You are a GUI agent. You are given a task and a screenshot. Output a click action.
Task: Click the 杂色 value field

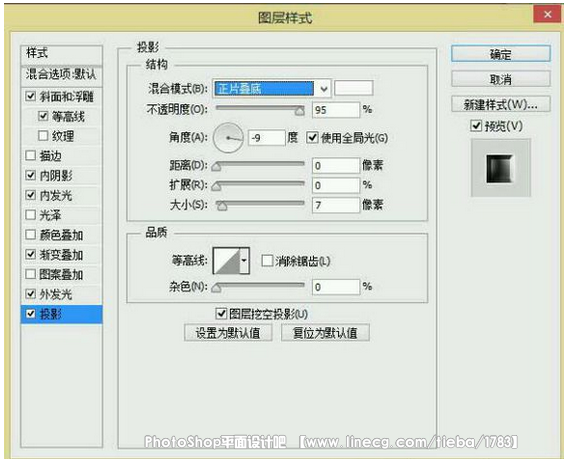coord(335,287)
